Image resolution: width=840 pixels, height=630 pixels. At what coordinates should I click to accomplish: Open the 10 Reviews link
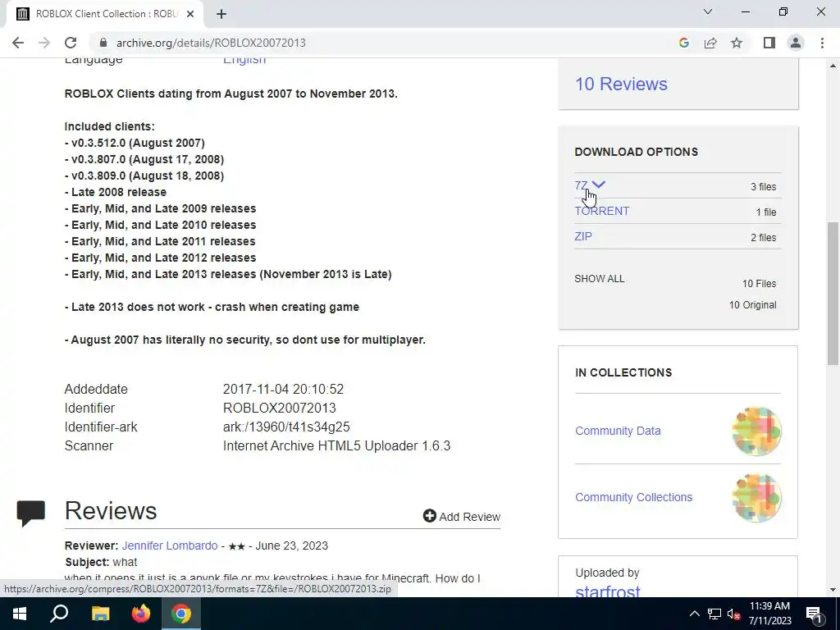(621, 84)
